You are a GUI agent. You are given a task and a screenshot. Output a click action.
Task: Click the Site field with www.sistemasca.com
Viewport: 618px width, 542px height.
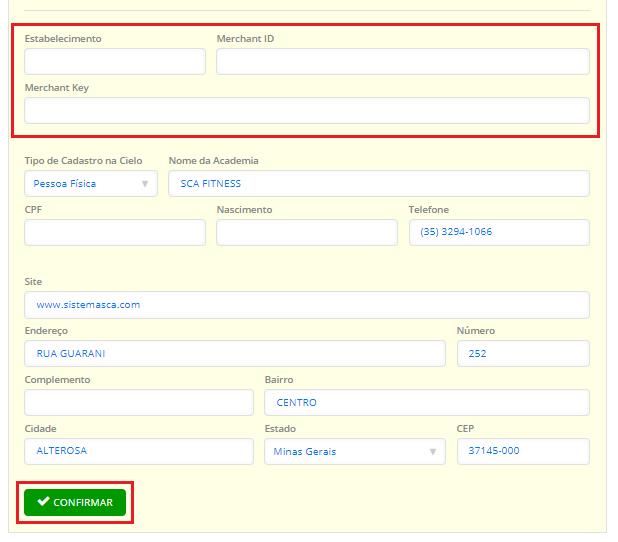(307, 305)
